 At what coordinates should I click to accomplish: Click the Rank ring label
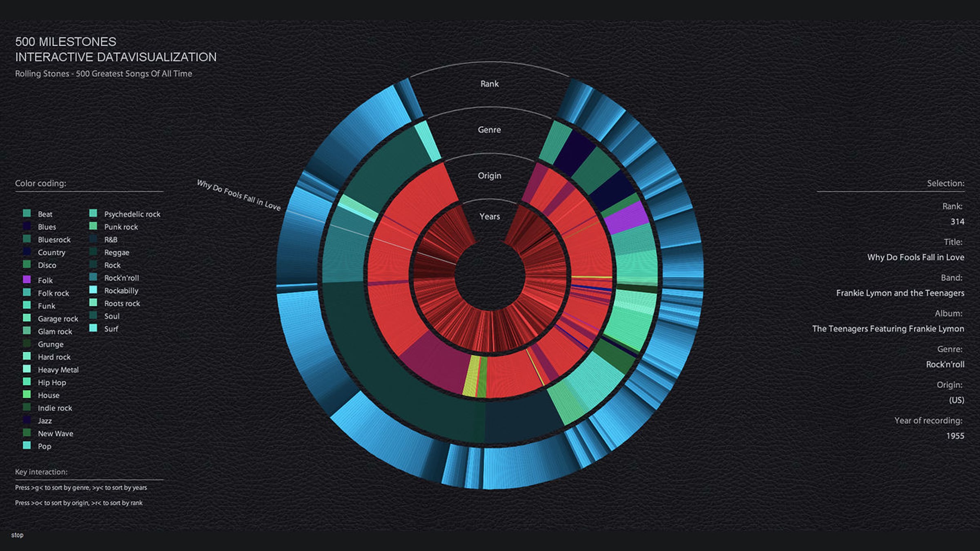[489, 84]
